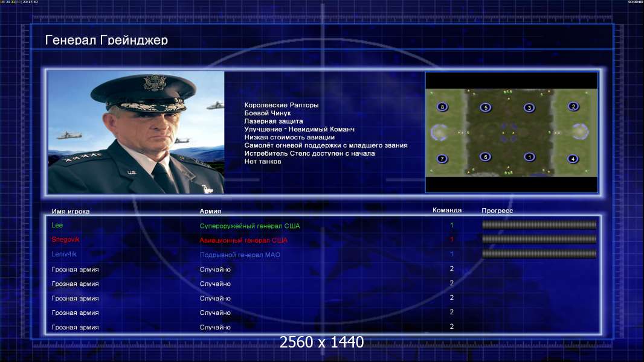Image resolution: width=644 pixels, height=362 pixels.
Task: Click the team number in Leniv4ik's row
Action: [451, 254]
